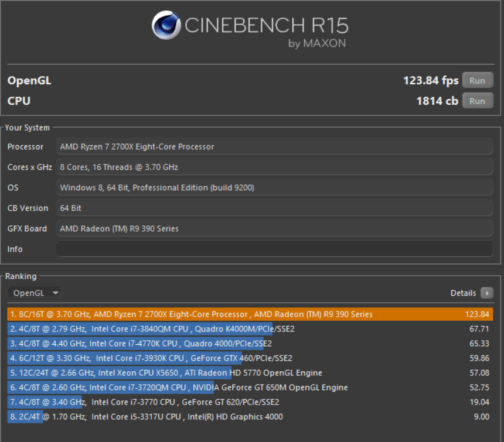Image resolution: width=504 pixels, height=442 pixels.
Task: Click the empty Info input field
Action: (x=274, y=249)
